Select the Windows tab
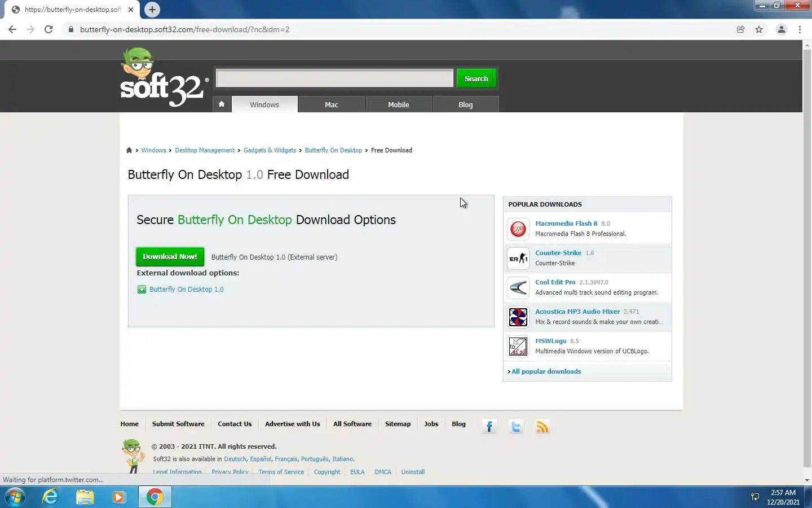Screen dimensions: 812x508 (x=264, y=104)
